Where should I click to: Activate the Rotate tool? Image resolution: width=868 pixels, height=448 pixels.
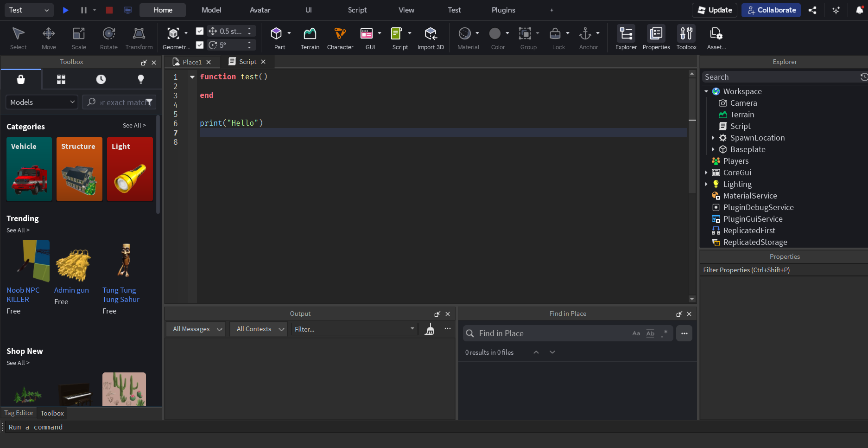pyautogui.click(x=108, y=37)
